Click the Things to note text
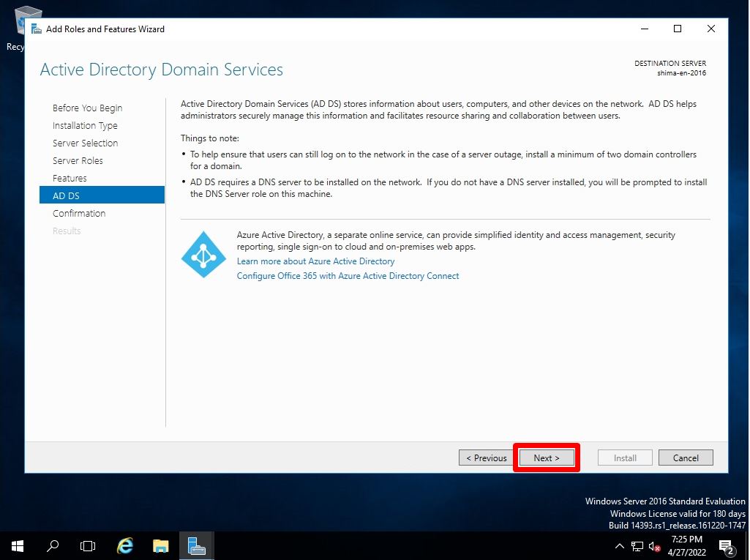750x560 pixels. [x=209, y=138]
